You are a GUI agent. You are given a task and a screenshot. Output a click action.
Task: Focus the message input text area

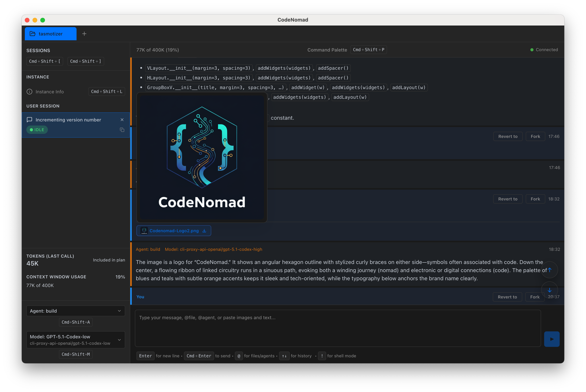coord(338,328)
